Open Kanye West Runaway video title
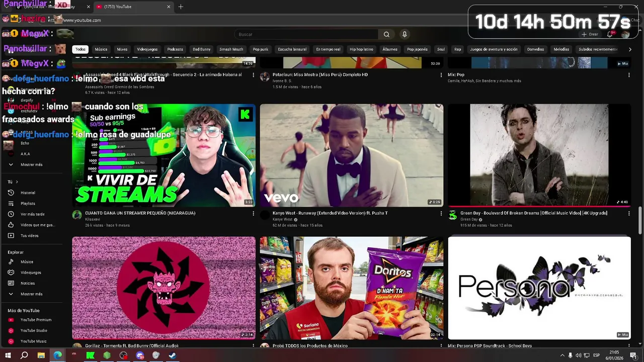This screenshot has height=362, width=644. 330,213
